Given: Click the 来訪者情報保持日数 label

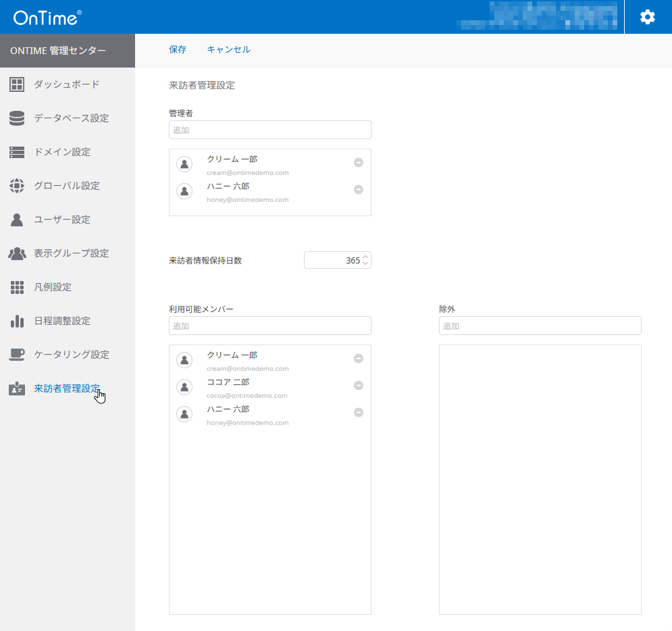Looking at the screenshot, I should click(x=205, y=261).
